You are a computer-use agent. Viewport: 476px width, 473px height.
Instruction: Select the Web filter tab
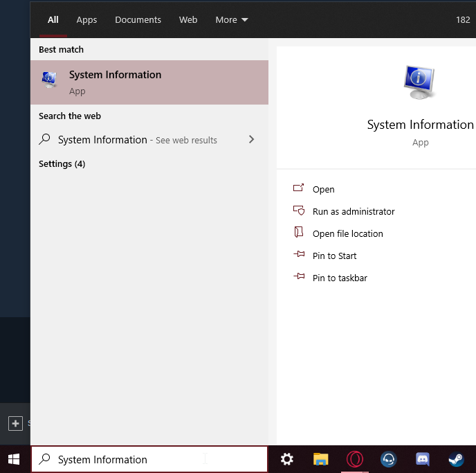tap(188, 20)
